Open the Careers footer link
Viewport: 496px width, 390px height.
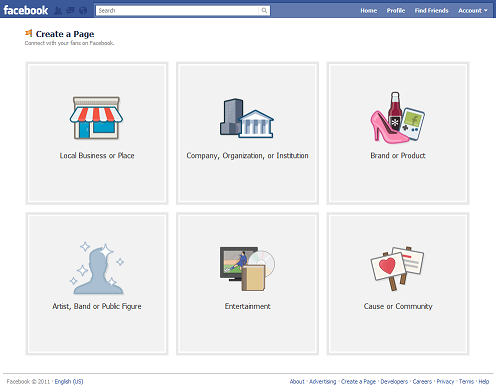[422, 382]
